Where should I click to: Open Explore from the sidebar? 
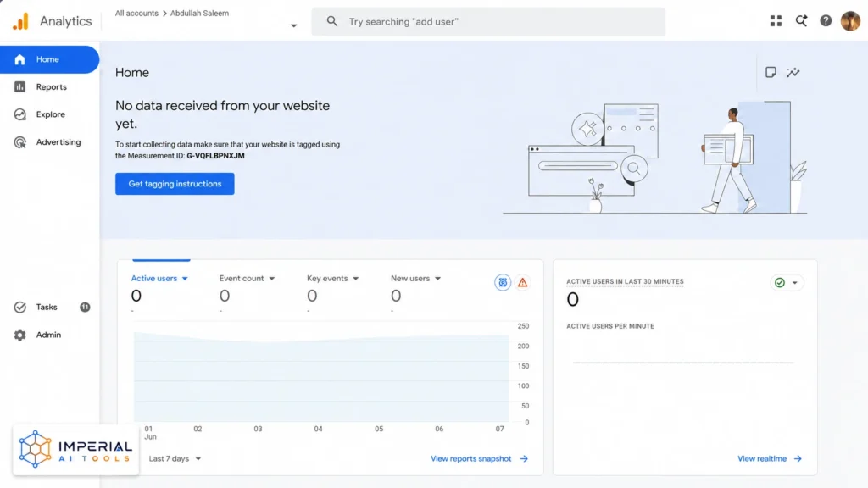(50, 114)
